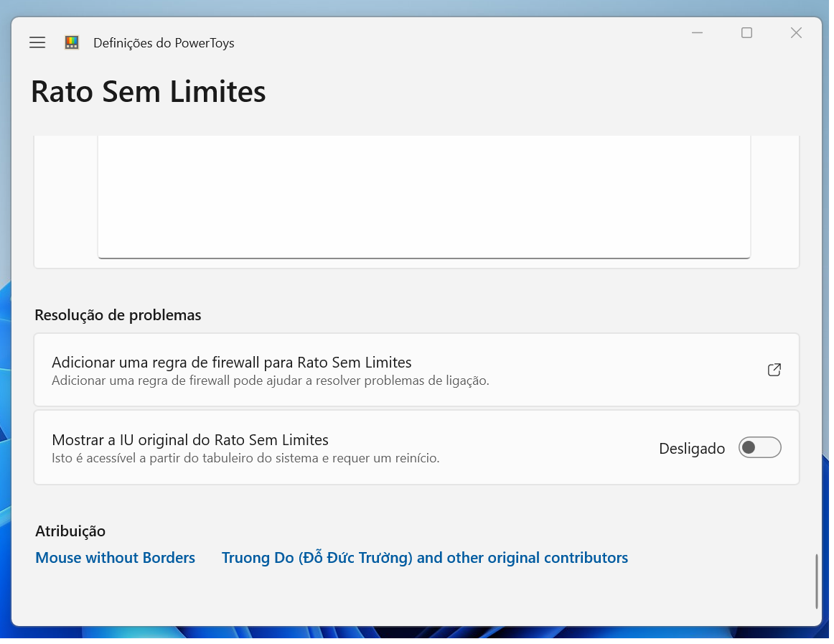This screenshot has width=834, height=644.
Task: Click Adicionar uma regra de firewall card
Action: tap(416, 370)
